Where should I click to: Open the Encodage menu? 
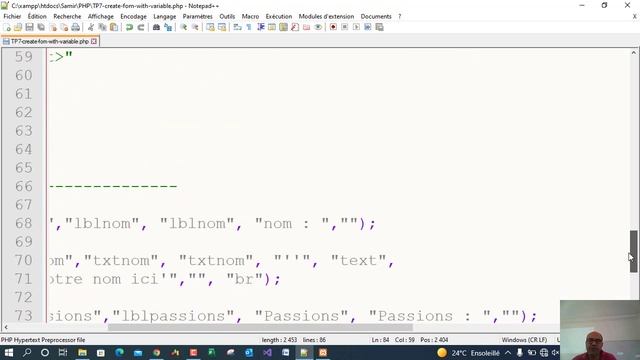[133, 16]
